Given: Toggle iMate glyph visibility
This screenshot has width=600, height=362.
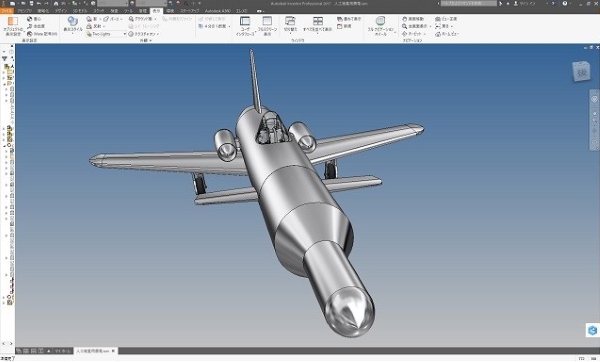Looking at the screenshot, I should point(42,34).
